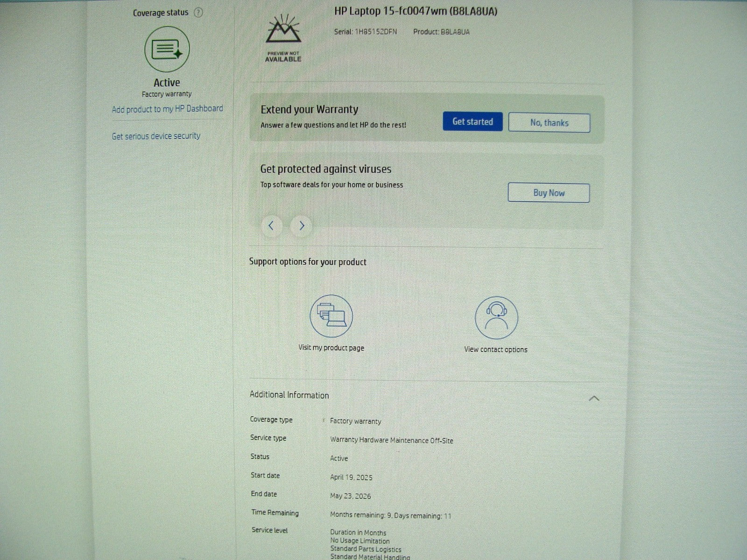747x560 pixels.
Task: Click the Additional Information heading
Action: 289,395
